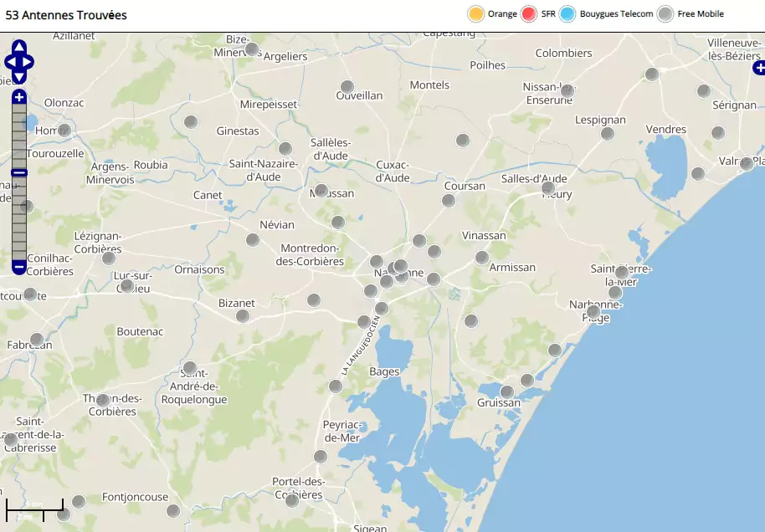Zoom in using the plus button
765x532 pixels.
tap(19, 98)
